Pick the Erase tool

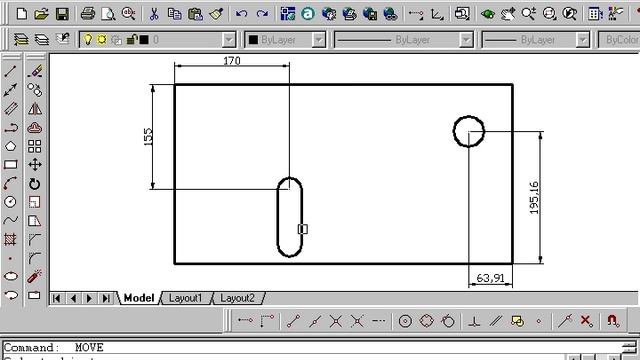tap(35, 71)
